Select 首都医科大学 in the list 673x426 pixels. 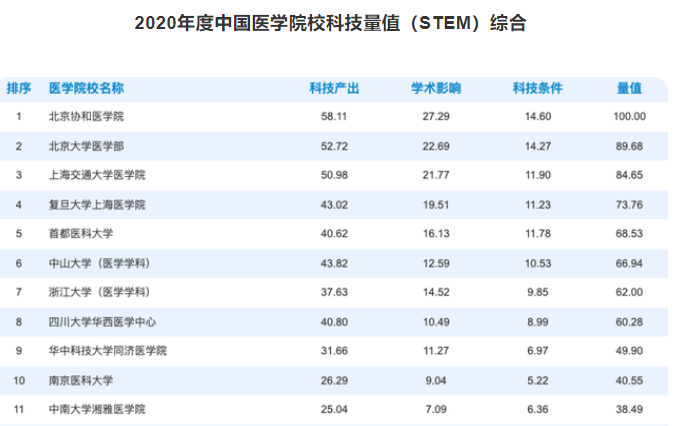(x=81, y=233)
